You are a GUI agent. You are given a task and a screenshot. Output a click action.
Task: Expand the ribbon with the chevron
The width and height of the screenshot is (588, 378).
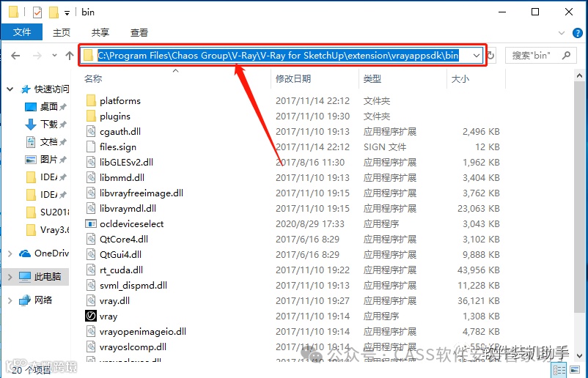(562, 33)
